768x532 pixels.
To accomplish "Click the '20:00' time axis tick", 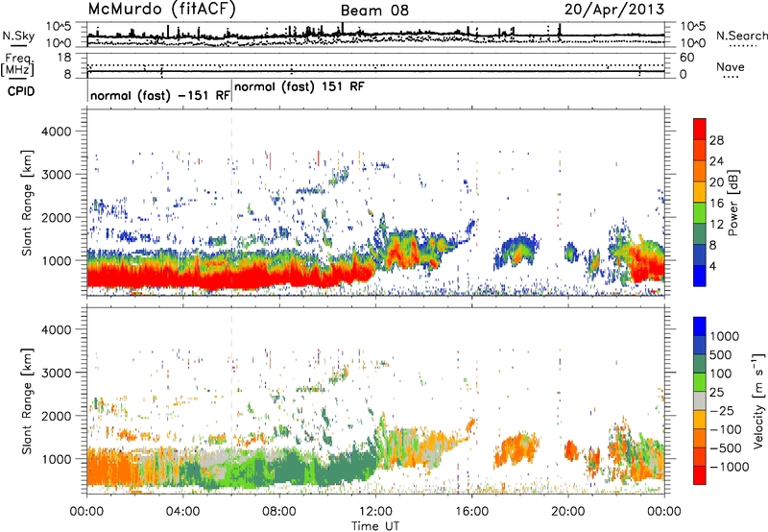I will click(x=568, y=512).
